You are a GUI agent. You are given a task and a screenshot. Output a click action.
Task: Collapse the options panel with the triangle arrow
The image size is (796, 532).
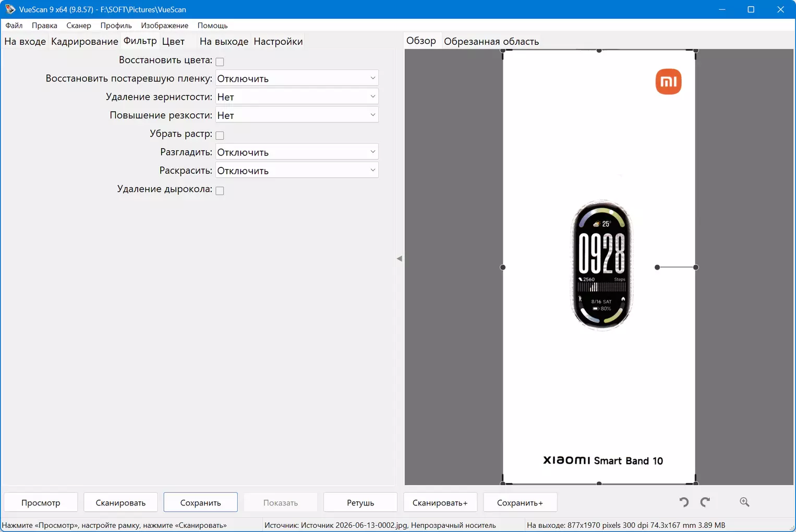(x=400, y=259)
